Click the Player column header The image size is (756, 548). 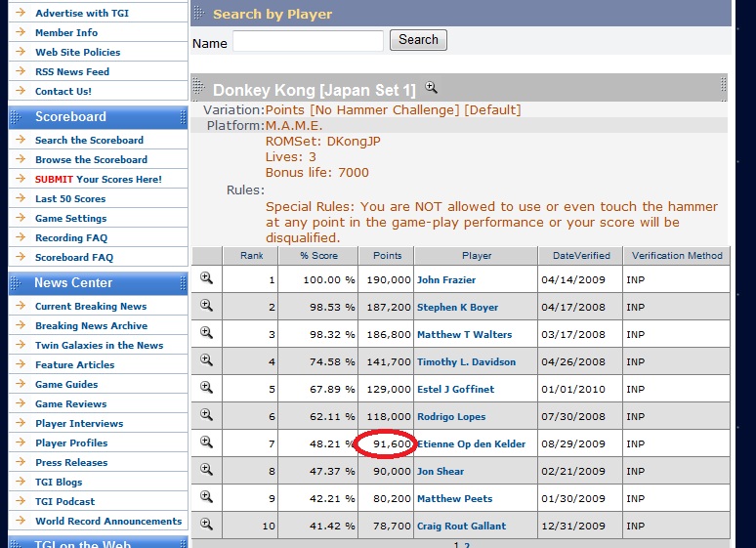coord(476,256)
